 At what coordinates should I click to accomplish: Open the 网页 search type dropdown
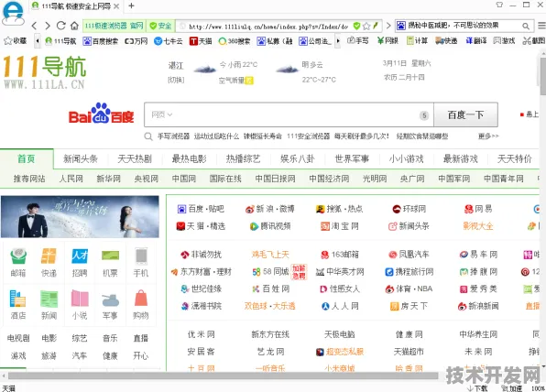tap(162, 114)
